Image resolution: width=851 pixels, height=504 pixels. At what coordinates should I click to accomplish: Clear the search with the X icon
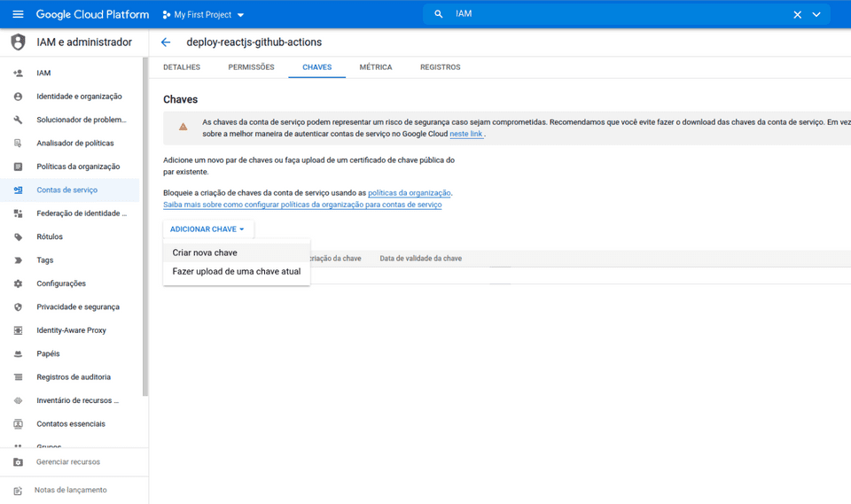[x=797, y=14]
